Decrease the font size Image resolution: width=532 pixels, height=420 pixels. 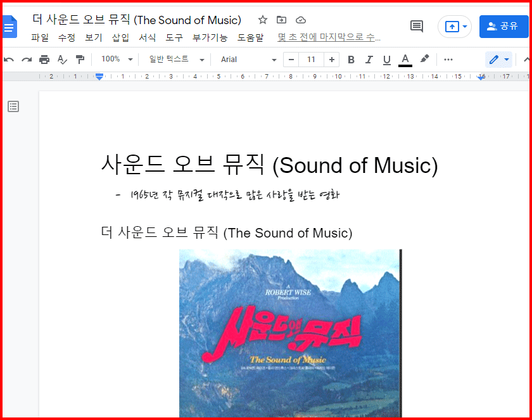tap(291, 60)
